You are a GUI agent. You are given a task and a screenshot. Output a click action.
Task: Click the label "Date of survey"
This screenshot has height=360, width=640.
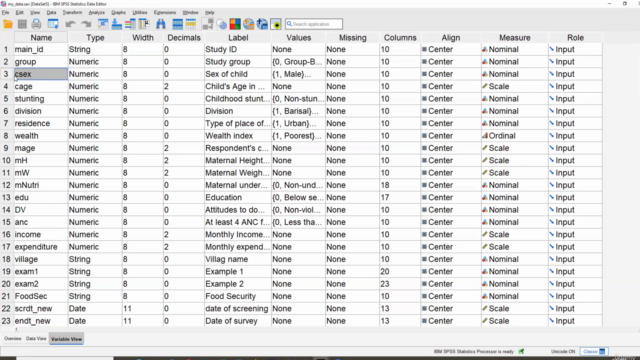tap(231, 321)
